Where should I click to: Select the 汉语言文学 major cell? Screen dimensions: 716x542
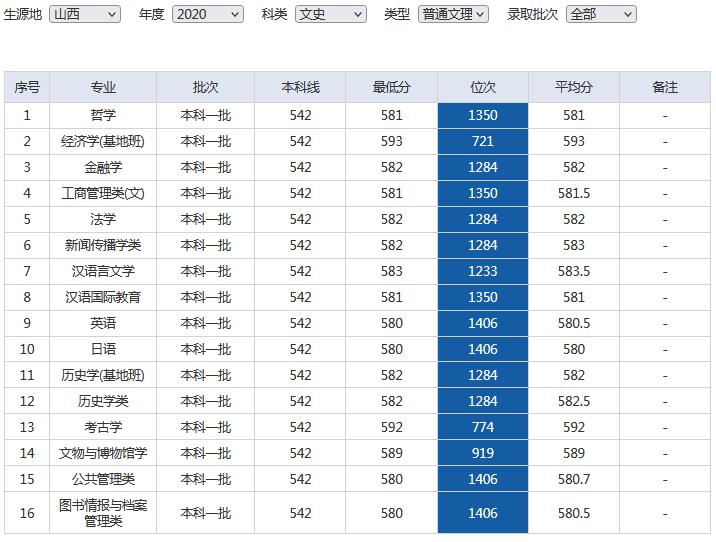pos(103,272)
